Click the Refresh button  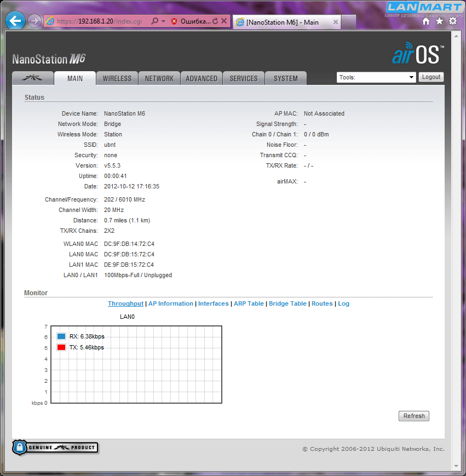pyautogui.click(x=414, y=416)
